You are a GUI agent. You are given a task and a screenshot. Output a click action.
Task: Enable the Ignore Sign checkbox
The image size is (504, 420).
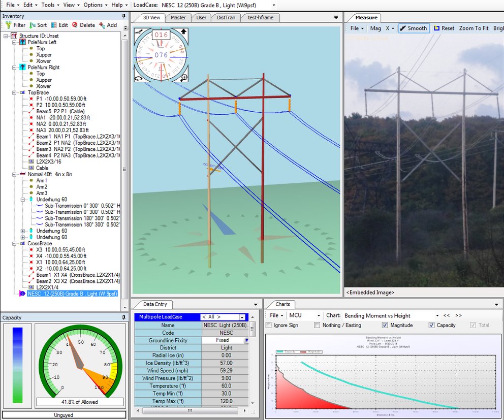point(269,325)
